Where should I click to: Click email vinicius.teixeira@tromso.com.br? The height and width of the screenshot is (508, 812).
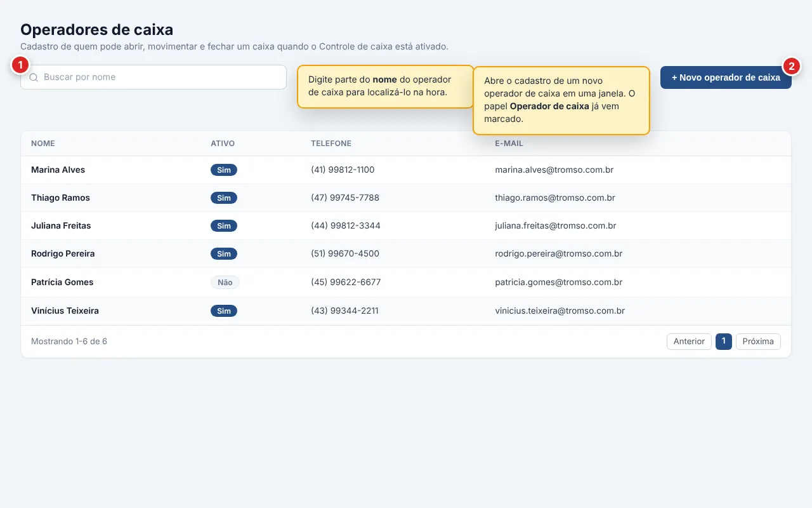coord(560,311)
